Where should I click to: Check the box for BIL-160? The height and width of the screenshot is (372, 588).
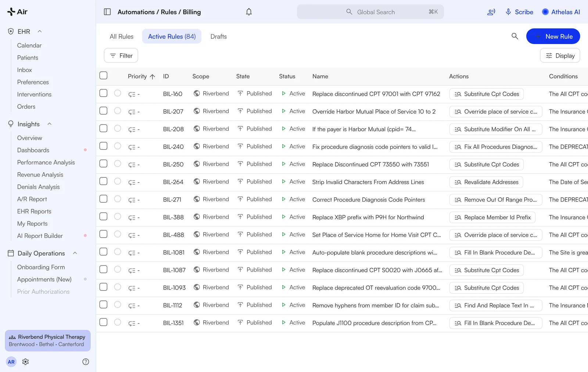pyautogui.click(x=104, y=93)
